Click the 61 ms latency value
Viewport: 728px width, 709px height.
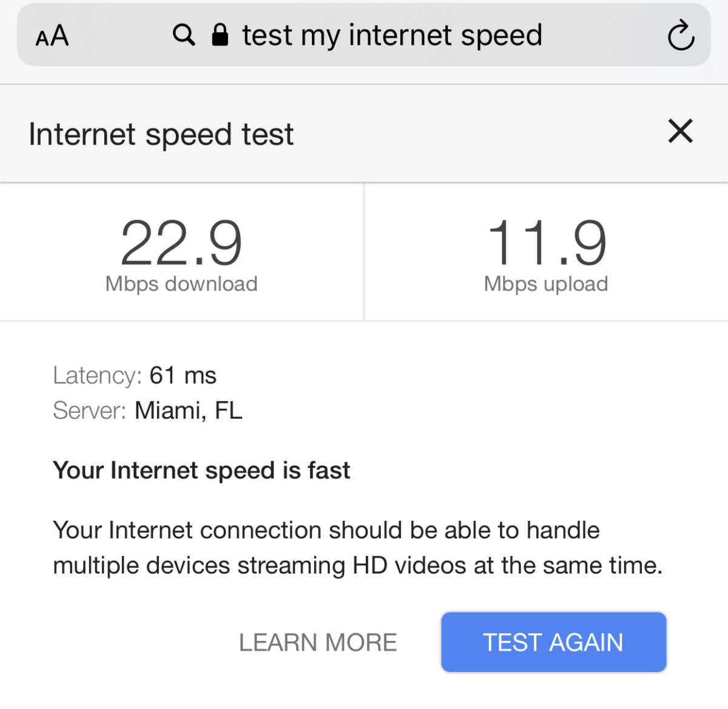point(183,376)
